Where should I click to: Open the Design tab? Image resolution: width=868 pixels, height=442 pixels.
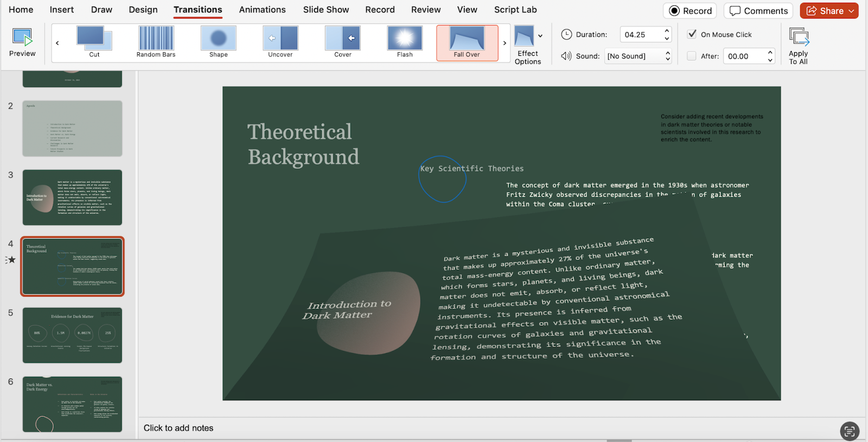pos(143,10)
